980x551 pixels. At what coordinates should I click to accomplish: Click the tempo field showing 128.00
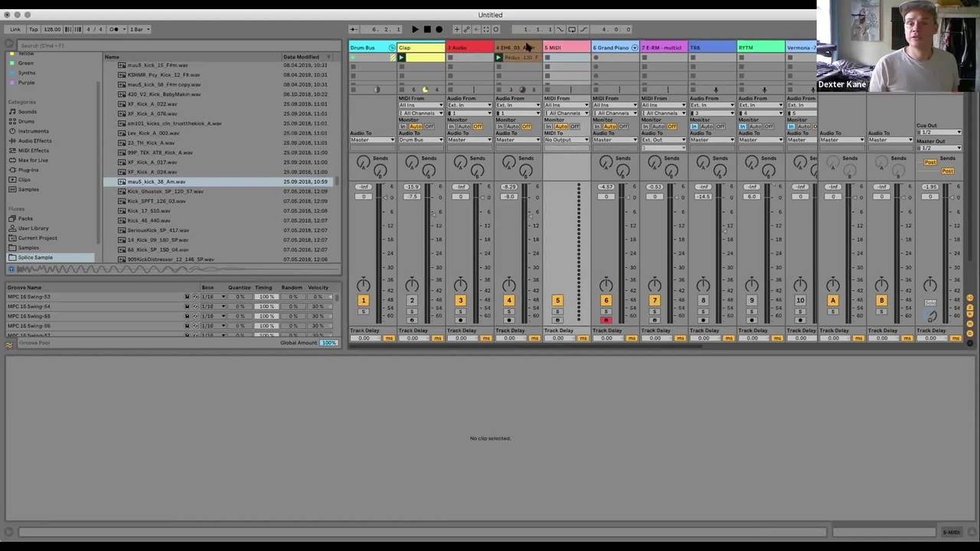click(x=52, y=29)
